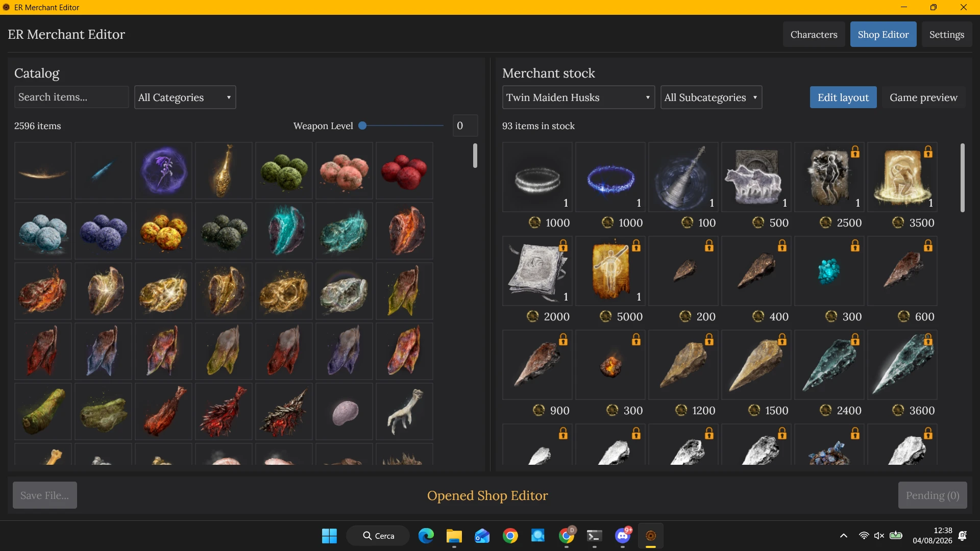Choose the stock item priced 2500
Viewport: 980px width, 551px height.
point(829,177)
